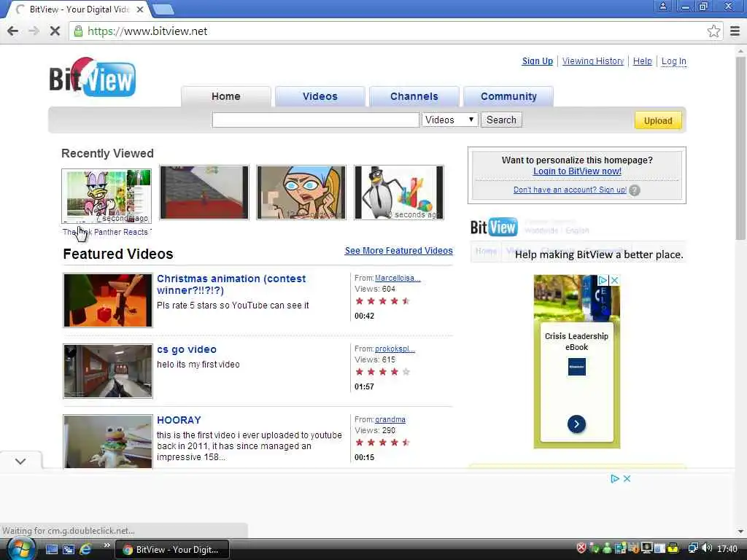The width and height of the screenshot is (747, 560).
Task: Click the vertical scrollbar thumb
Action: click(741, 149)
